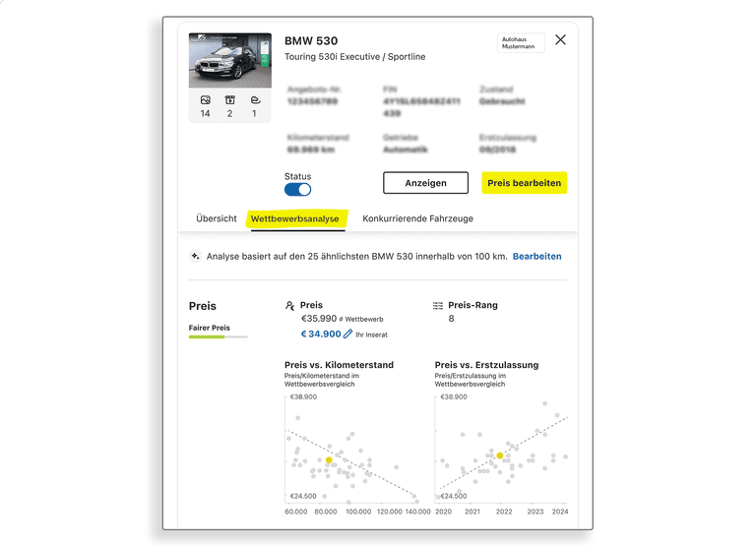756x546 pixels.
Task: Click the Preis-Rang value 8
Action: tap(451, 319)
